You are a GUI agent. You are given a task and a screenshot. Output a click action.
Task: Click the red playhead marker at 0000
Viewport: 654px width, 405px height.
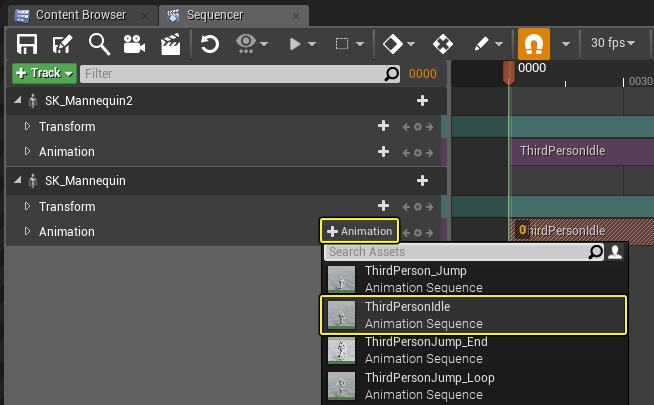click(508, 73)
